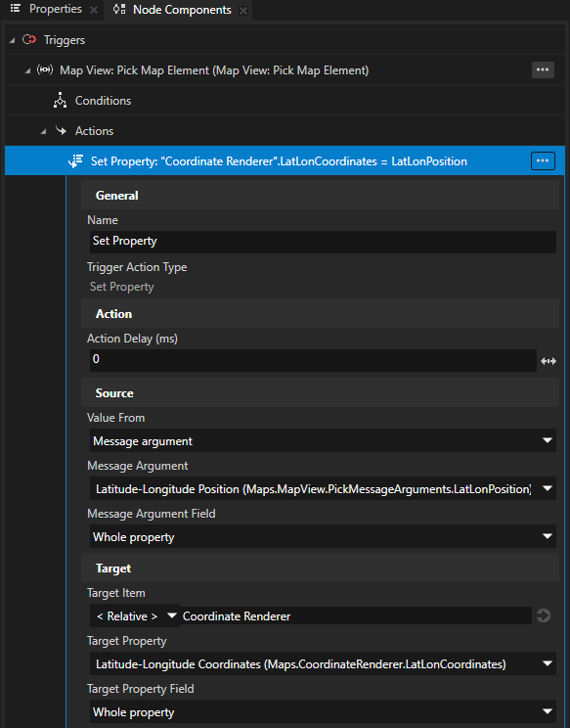Click the Source section header

pyautogui.click(x=320, y=393)
